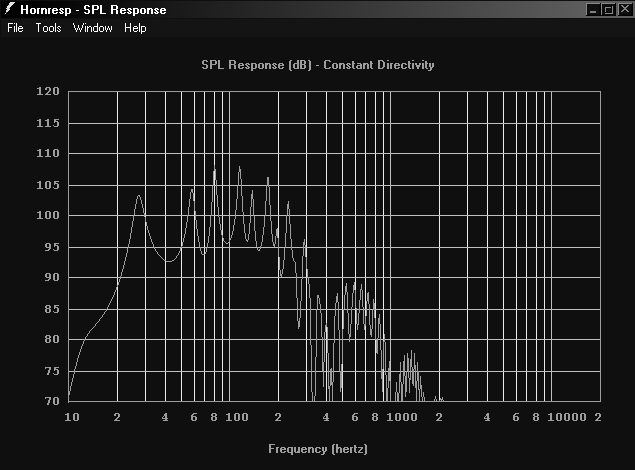Click the 105 dB y-axis label
635x470 pixels.
(48, 185)
